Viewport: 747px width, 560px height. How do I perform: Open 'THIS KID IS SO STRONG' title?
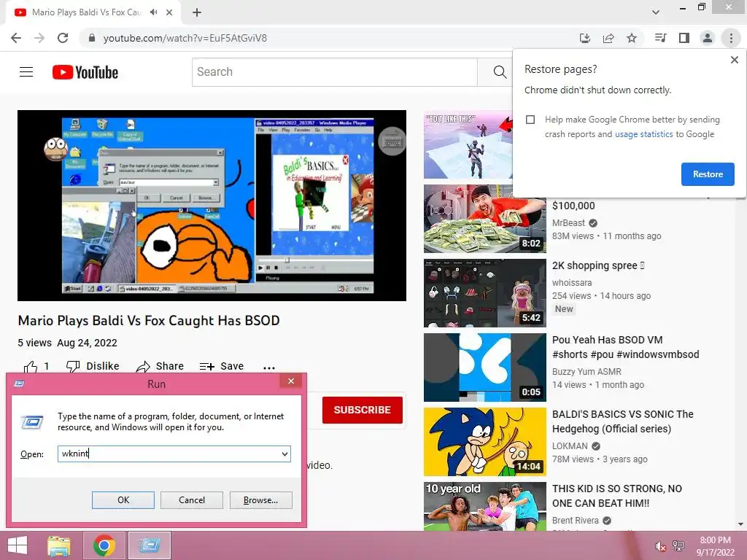[617, 496]
